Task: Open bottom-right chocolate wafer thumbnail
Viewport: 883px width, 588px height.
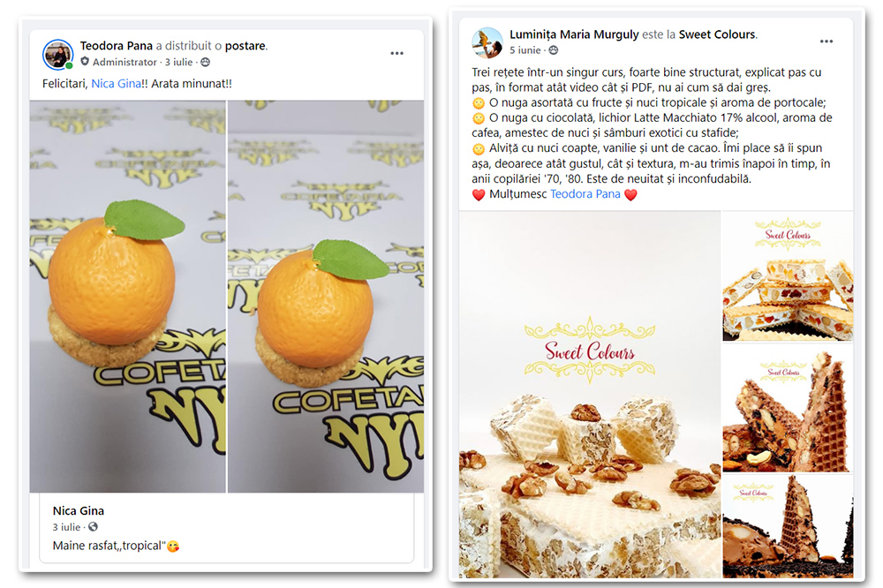Action: tap(788, 526)
